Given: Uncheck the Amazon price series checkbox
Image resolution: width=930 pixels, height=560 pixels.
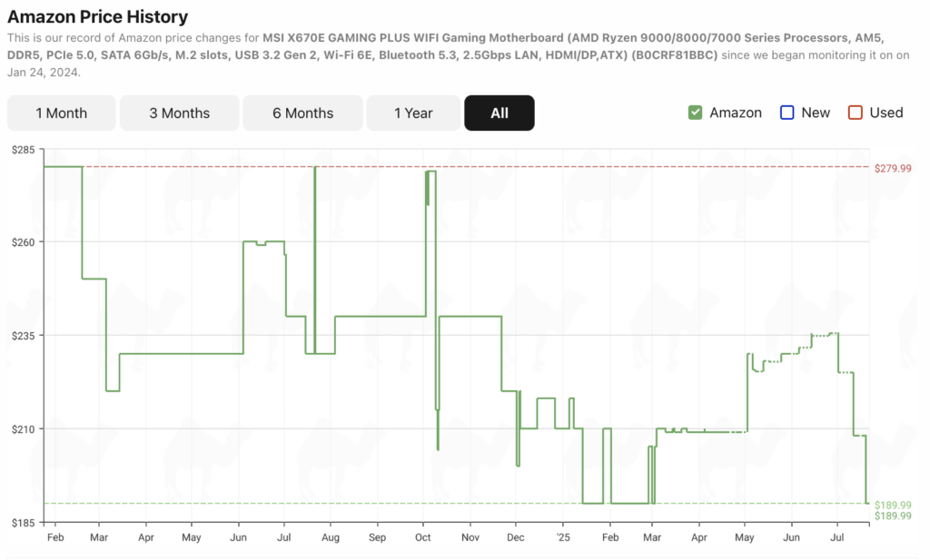Looking at the screenshot, I should coord(695,113).
